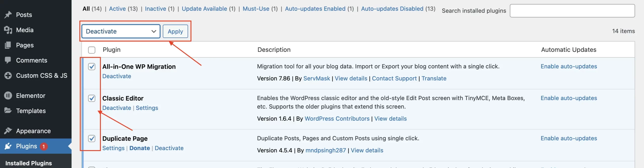Enable auto-updates for All-in-One WP Migration

click(569, 66)
